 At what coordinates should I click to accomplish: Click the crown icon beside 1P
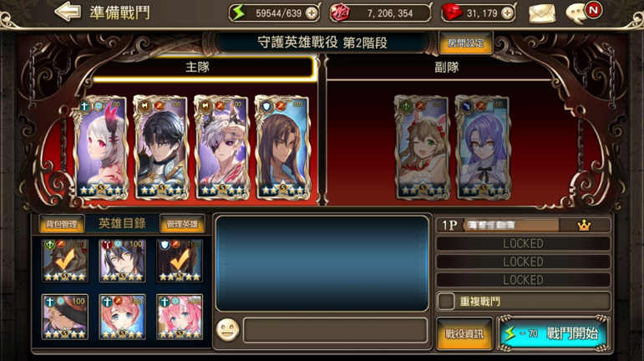click(584, 225)
